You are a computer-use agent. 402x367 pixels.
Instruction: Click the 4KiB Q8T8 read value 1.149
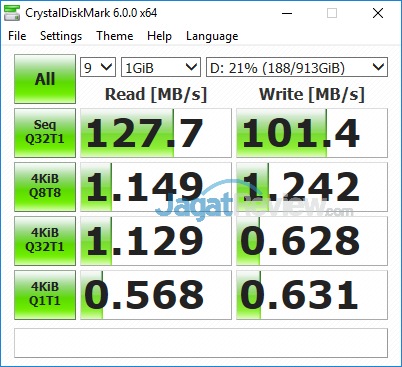(x=156, y=187)
